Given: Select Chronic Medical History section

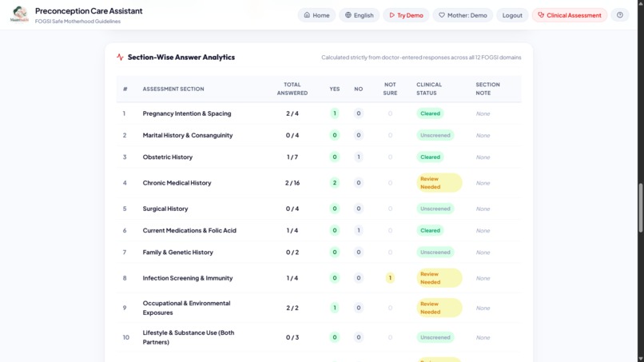Looking at the screenshot, I should click(319, 183).
